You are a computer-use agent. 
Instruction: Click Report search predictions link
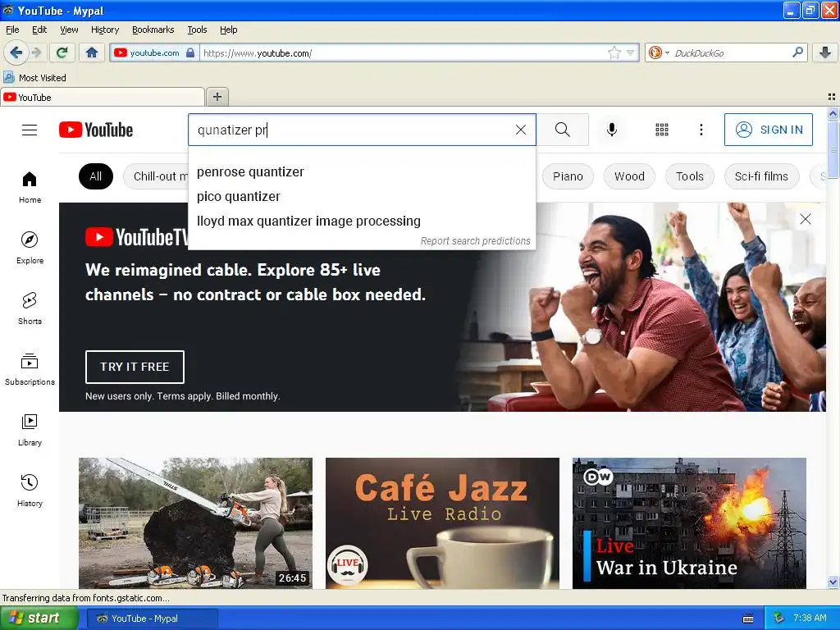point(475,241)
